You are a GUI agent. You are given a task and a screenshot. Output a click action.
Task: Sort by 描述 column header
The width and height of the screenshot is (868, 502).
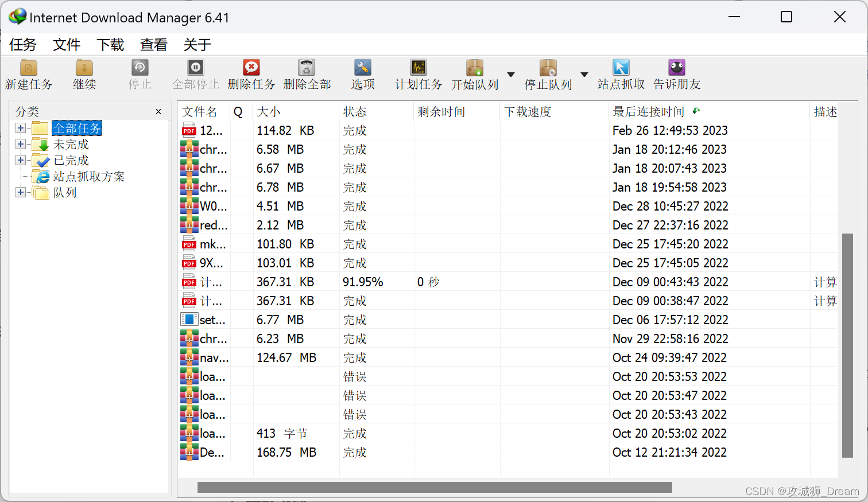825,111
